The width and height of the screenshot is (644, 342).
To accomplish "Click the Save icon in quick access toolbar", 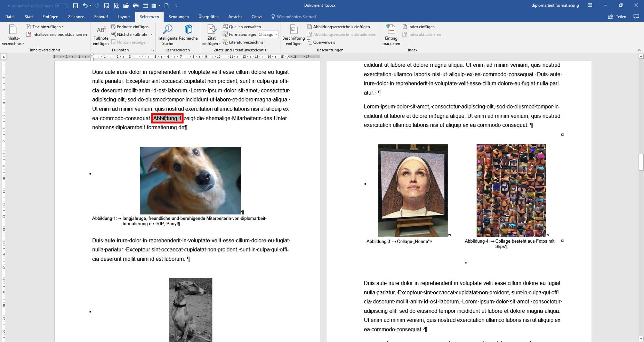I will click(x=75, y=5).
